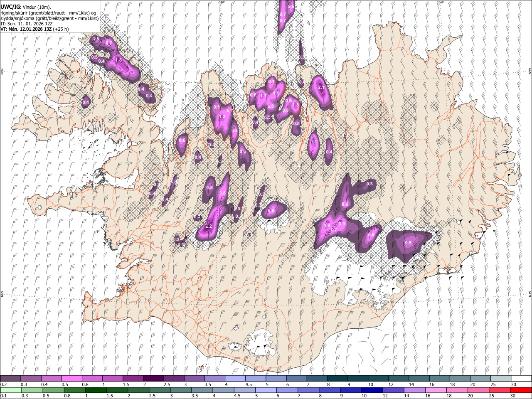Click the 'slydda/snjókoma' legend description line

[50, 18]
